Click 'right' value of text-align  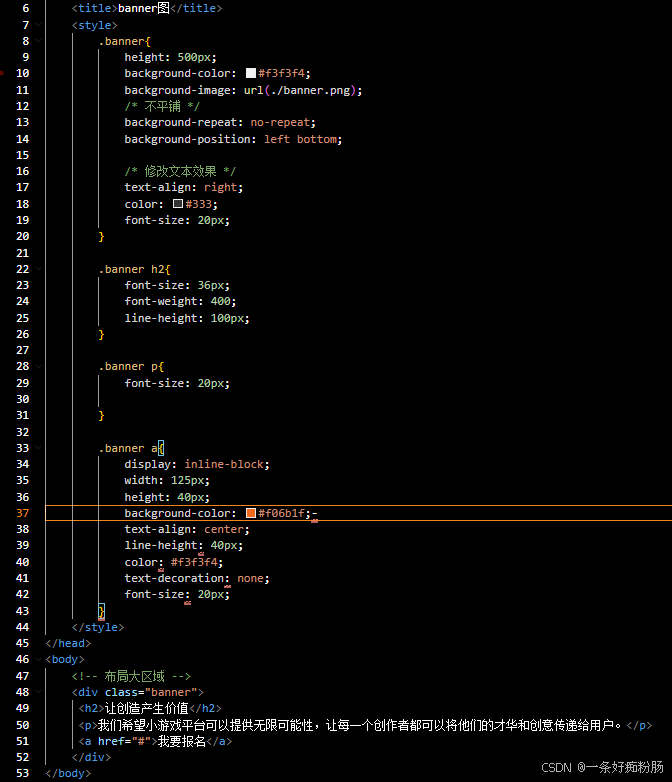pos(221,187)
